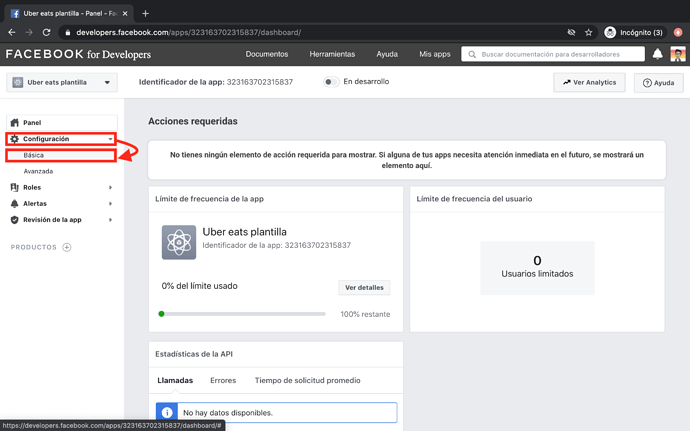Click the Acciones requeridas heading
This screenshot has height=431, width=690.
click(x=193, y=121)
